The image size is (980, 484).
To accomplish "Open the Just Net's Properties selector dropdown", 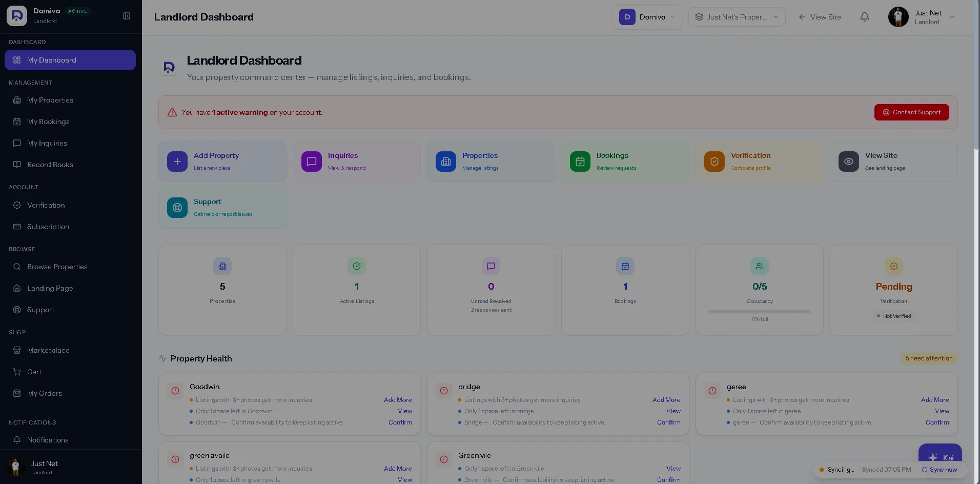I will pos(737,17).
